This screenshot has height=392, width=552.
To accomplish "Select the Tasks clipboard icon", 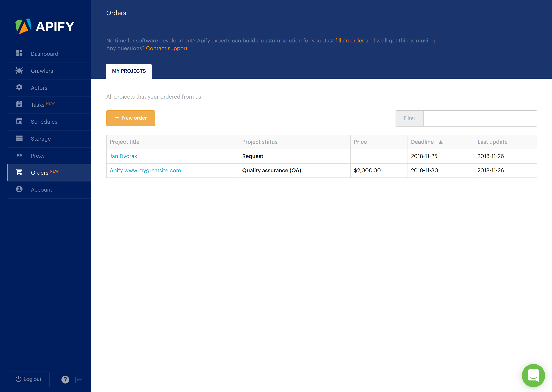I will pyautogui.click(x=19, y=104).
